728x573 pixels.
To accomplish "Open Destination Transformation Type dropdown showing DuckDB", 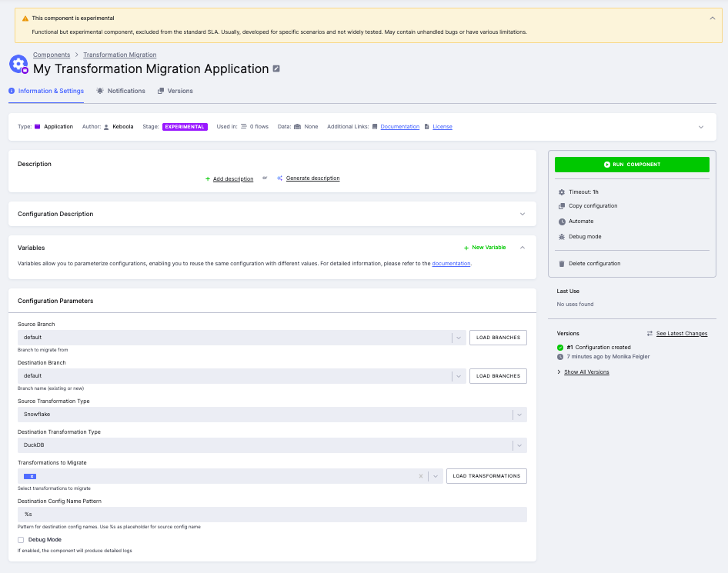I will tap(272, 445).
